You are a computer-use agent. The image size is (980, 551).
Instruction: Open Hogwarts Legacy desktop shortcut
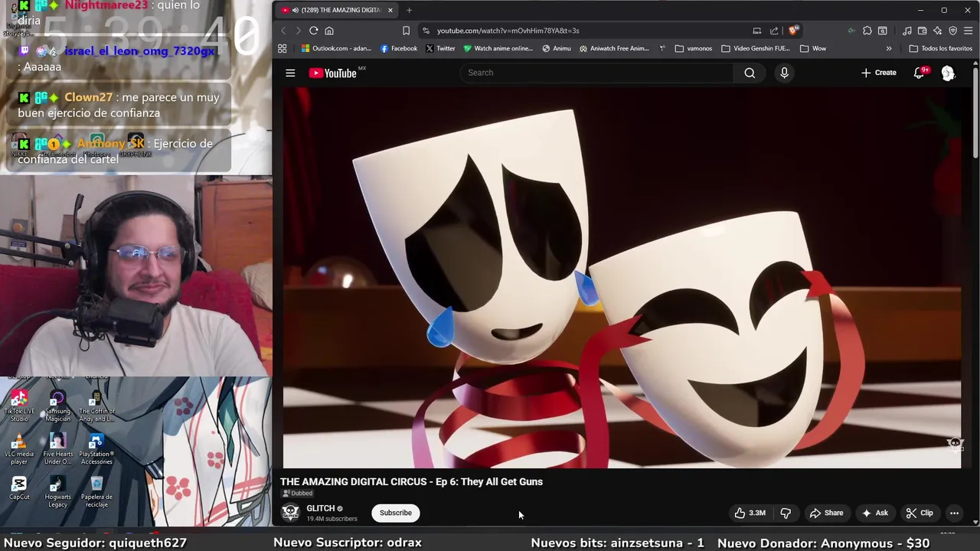pos(57,492)
